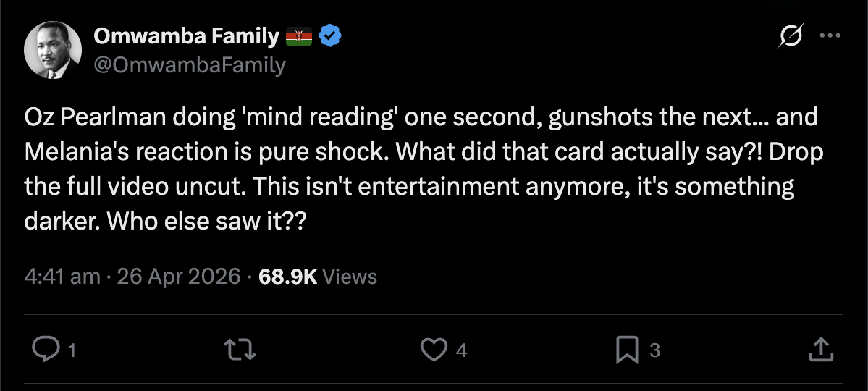Click the word Views after 68.9K
Viewport: 868px width, 391px height.
(349, 277)
